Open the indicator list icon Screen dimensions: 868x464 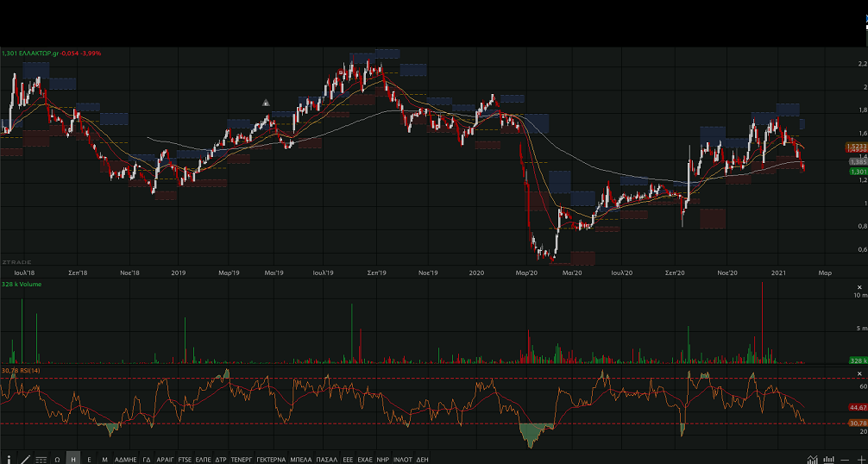[x=41, y=459]
